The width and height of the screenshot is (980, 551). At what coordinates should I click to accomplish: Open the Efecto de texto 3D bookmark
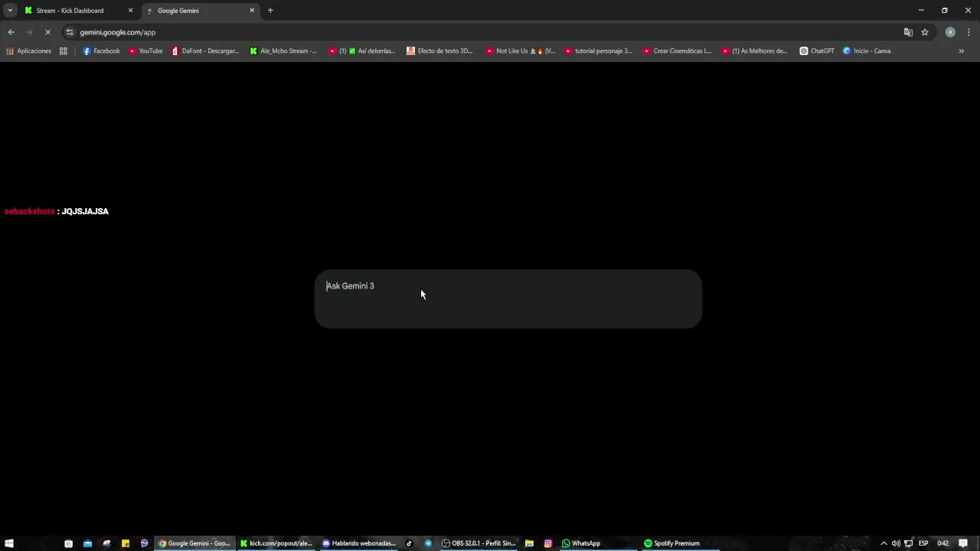pyautogui.click(x=440, y=51)
